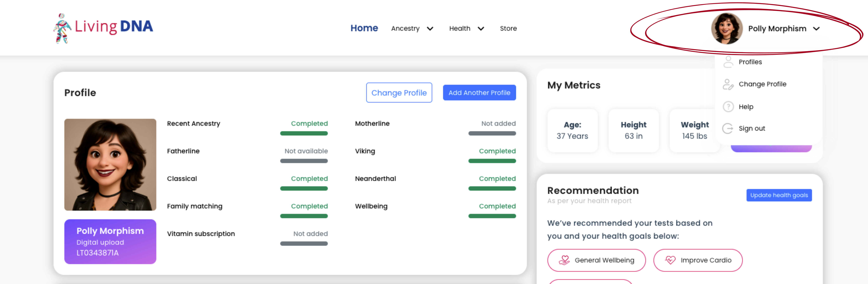This screenshot has width=868, height=284.
Task: Click Polly Morphism name in the header
Action: point(777,29)
